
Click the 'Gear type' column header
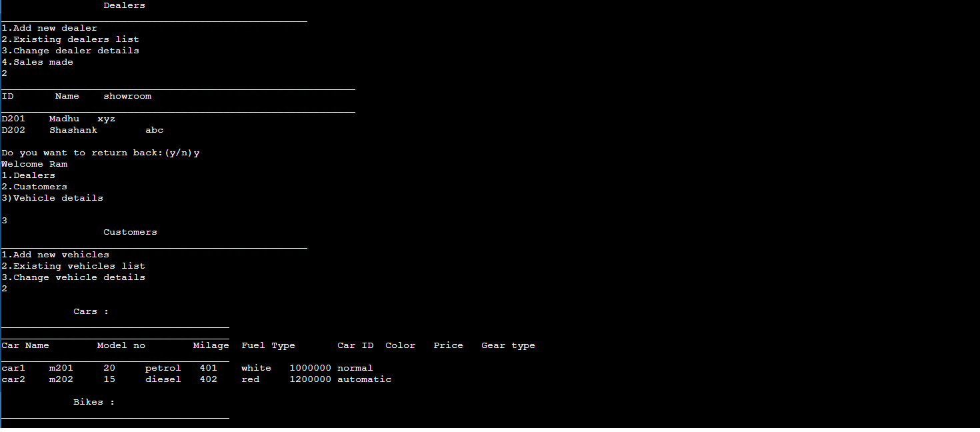(x=508, y=345)
